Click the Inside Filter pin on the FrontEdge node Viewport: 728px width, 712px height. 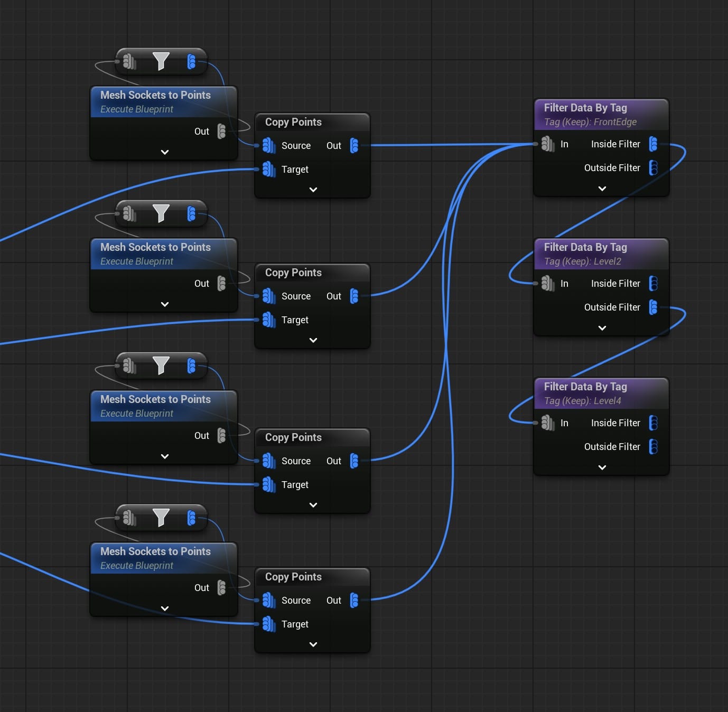(654, 144)
